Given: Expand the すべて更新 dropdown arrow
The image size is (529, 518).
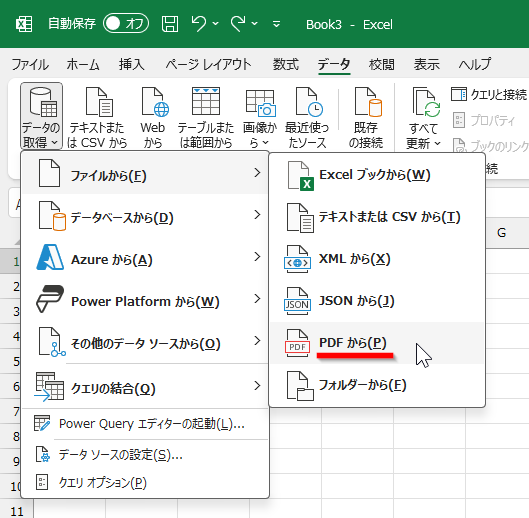Looking at the screenshot, I should pos(437,143).
